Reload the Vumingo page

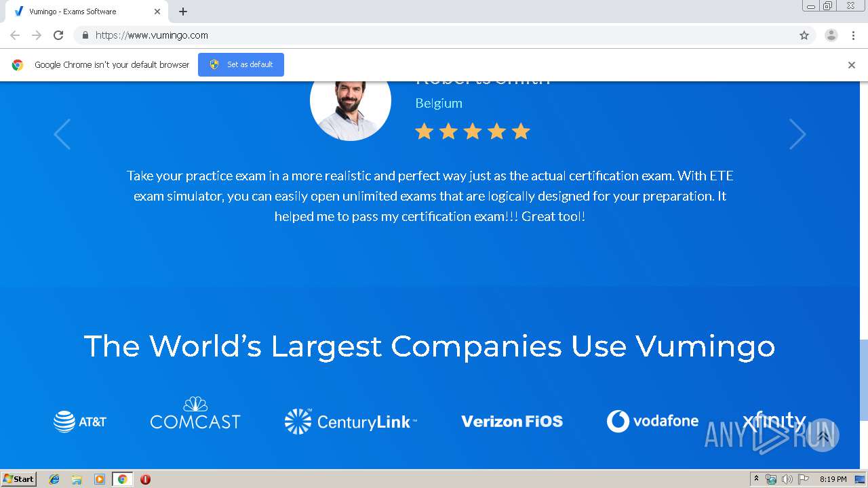(x=58, y=35)
